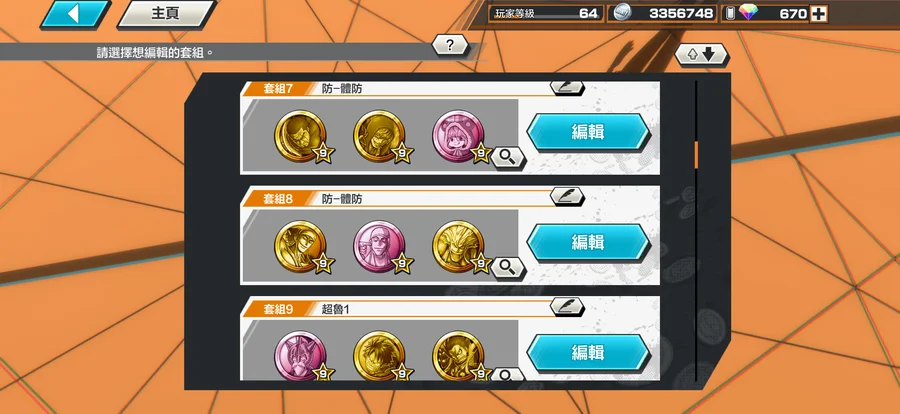Click the pencil rename icon for 套組7
Screen dimensions: 900x414
[x=567, y=87]
